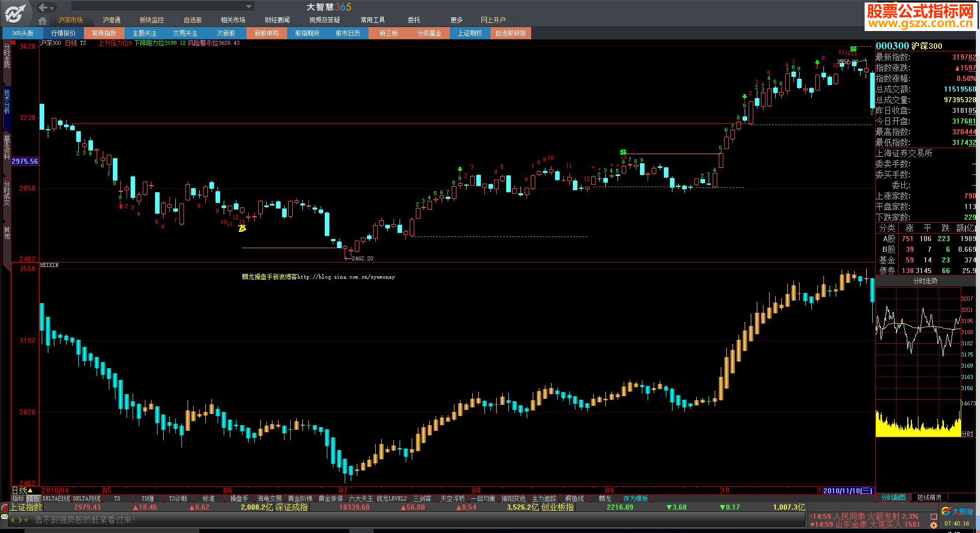Viewport: 980px width, 533px height.
Task: Click 存为模板 to save the template
Action: tap(635, 499)
